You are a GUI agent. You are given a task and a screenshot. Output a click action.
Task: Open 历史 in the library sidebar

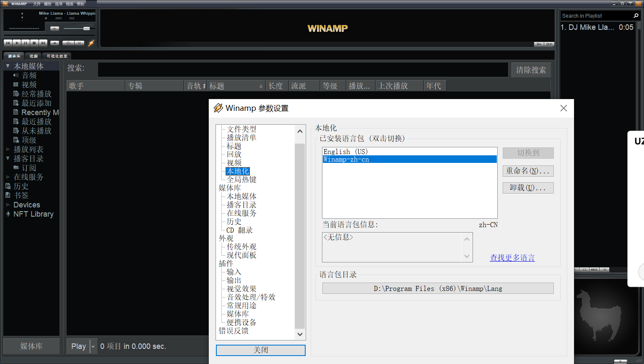(21, 186)
